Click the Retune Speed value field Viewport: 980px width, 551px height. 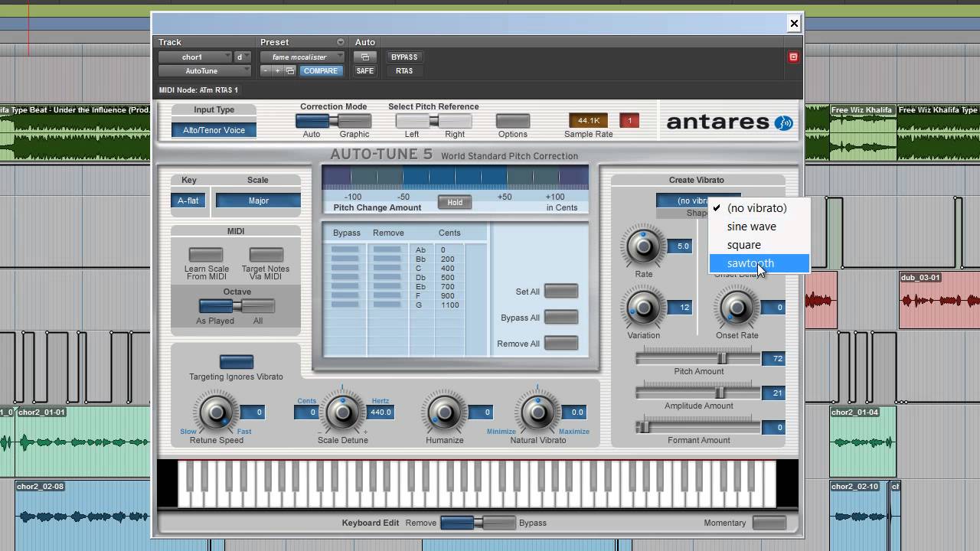[252, 412]
